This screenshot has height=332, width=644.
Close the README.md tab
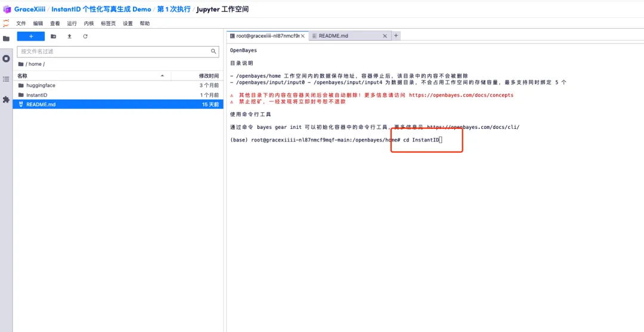385,36
